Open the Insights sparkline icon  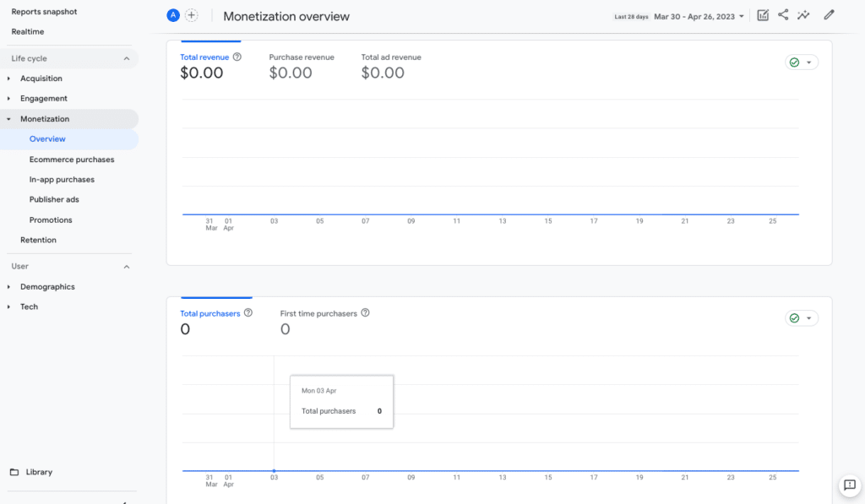tap(803, 15)
